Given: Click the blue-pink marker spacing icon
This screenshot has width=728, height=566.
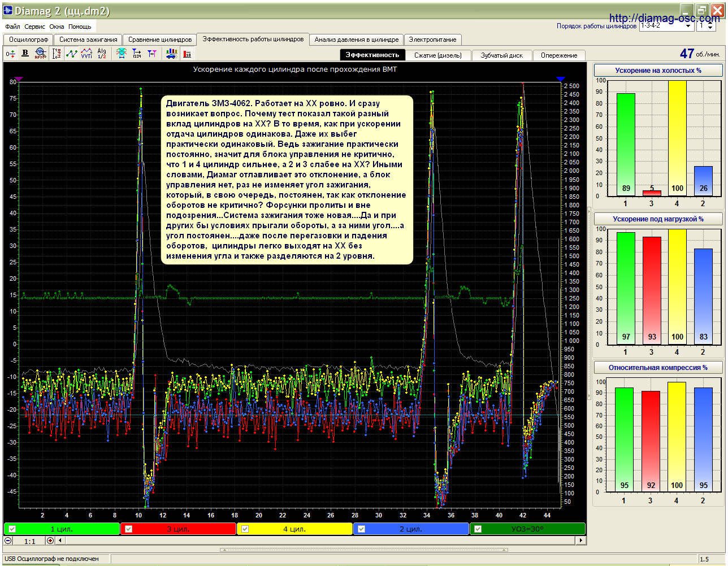Looking at the screenshot, I should click(x=152, y=54).
